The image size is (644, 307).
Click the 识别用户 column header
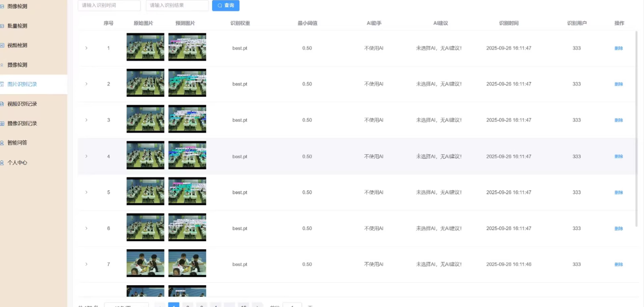point(577,23)
